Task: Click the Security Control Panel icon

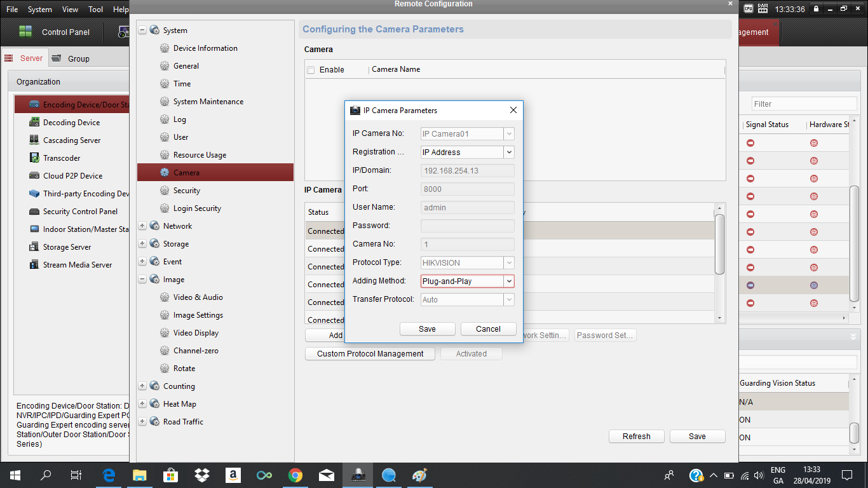Action: (34, 212)
